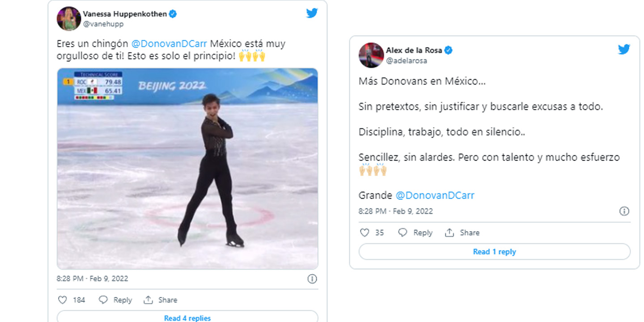This screenshot has height=322, width=644.
Task: Open Alex de la Rosa's avatar
Action: click(x=371, y=55)
